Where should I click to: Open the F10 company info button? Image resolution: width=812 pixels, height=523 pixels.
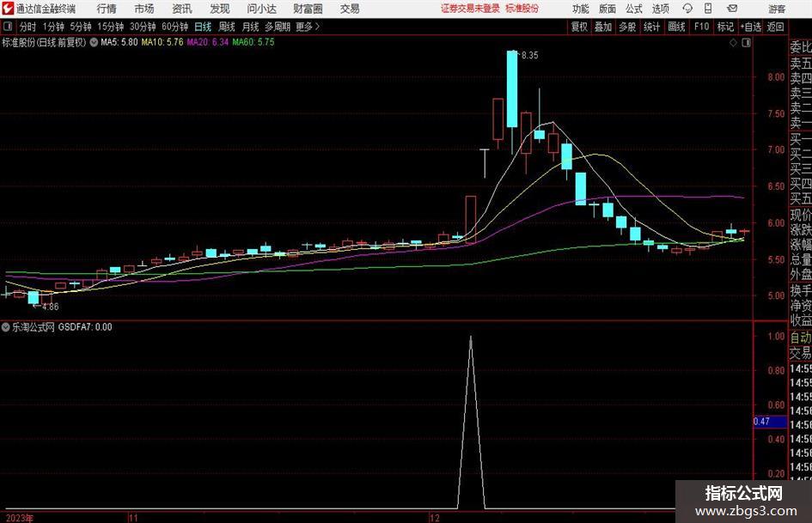click(x=701, y=27)
